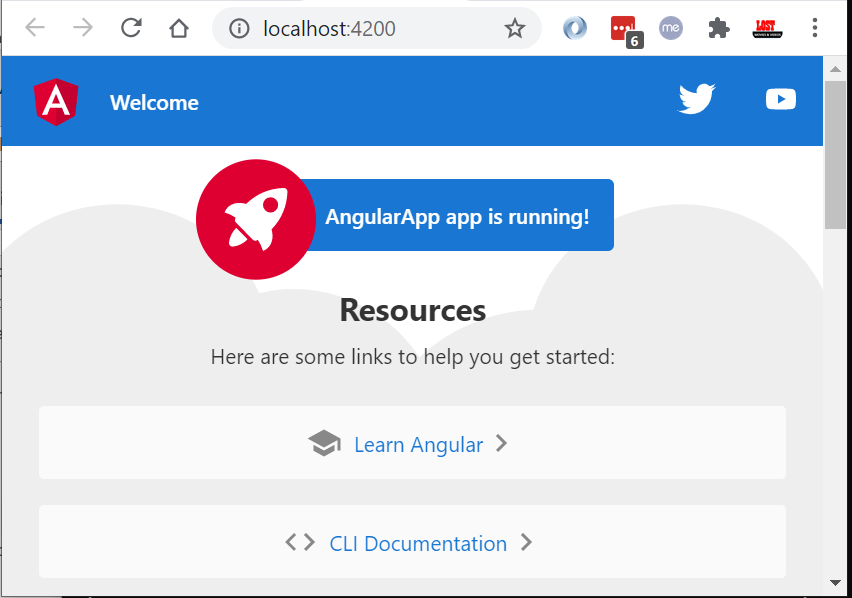Open the YouTube icon link
This screenshot has height=598, width=852.
780,99
